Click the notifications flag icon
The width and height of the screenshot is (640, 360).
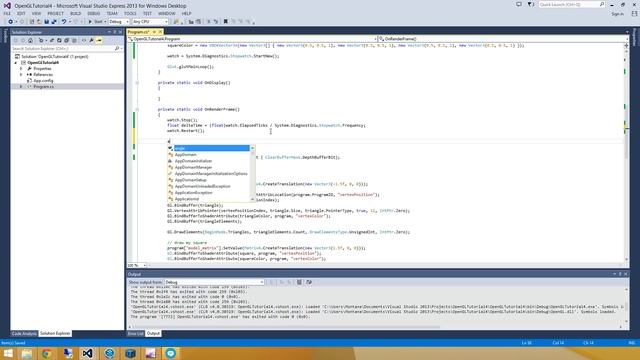530,4
